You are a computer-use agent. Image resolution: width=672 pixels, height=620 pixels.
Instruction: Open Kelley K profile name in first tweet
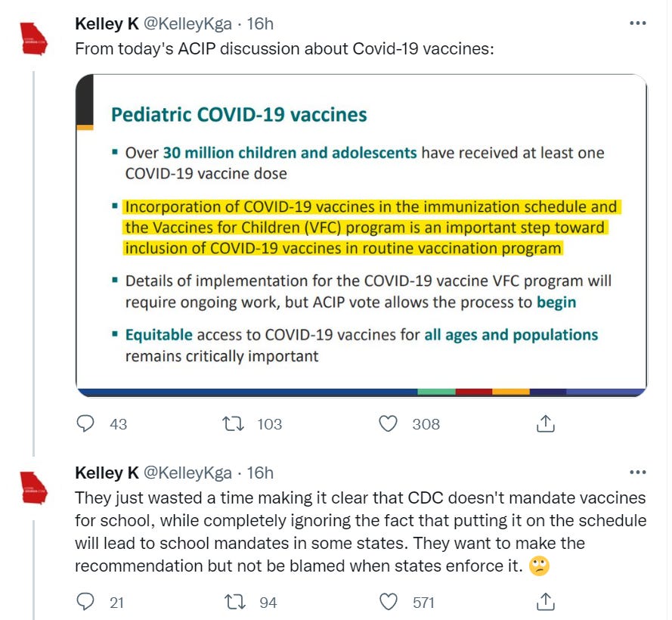[107, 24]
